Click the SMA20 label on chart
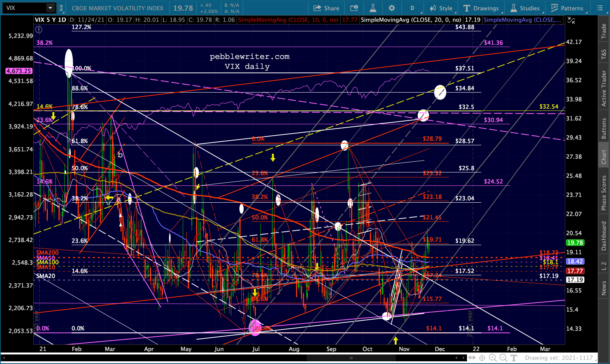This screenshot has height=364, width=610. pos(46,276)
